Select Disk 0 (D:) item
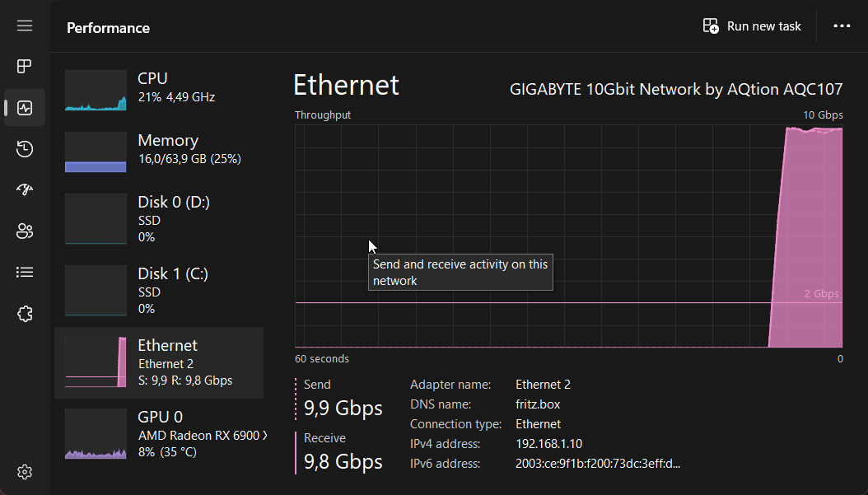The width and height of the screenshot is (868, 495). click(x=159, y=219)
